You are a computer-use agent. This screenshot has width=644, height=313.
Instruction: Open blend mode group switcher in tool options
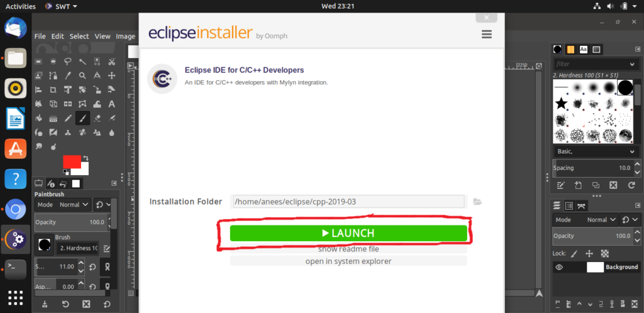point(103,205)
